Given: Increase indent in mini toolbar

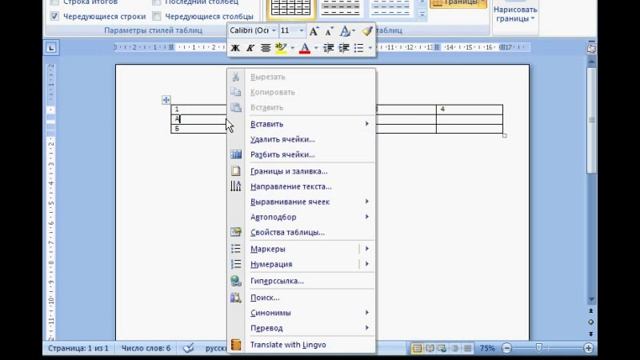Looking at the screenshot, I should [344, 48].
